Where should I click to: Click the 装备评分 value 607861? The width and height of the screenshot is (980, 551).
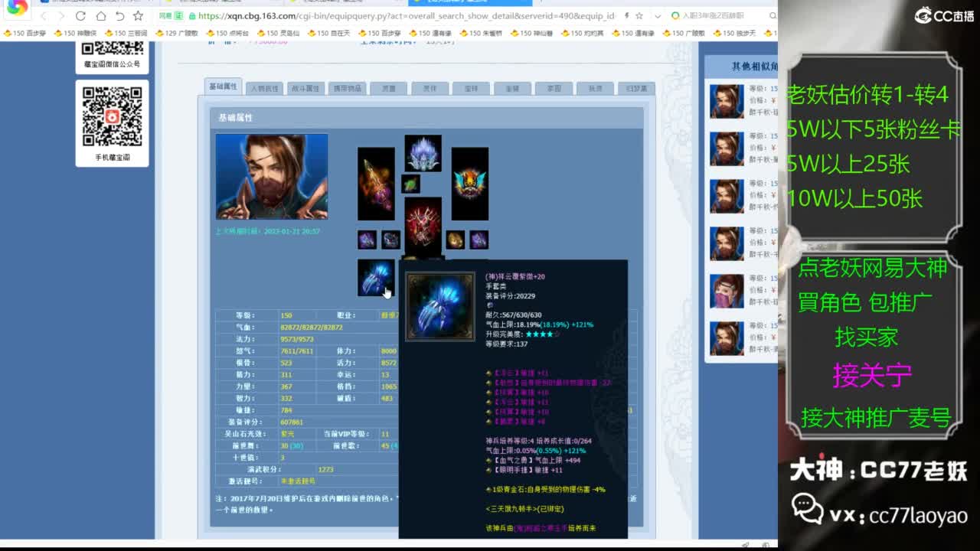tap(292, 422)
